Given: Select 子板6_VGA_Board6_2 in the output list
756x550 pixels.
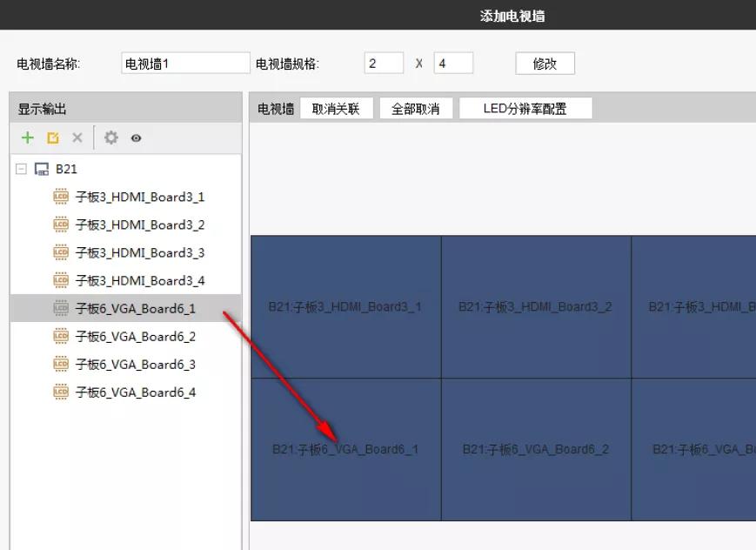Looking at the screenshot, I should [133, 336].
